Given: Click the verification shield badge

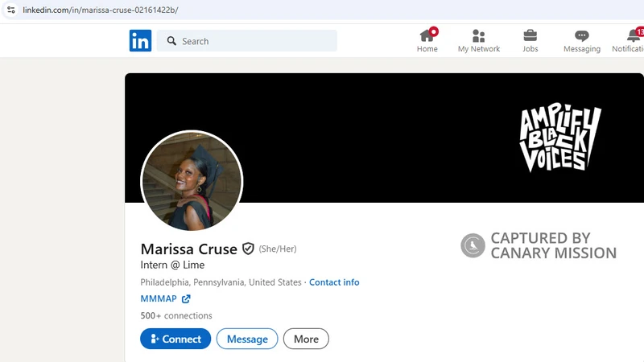Looking at the screenshot, I should [248, 249].
